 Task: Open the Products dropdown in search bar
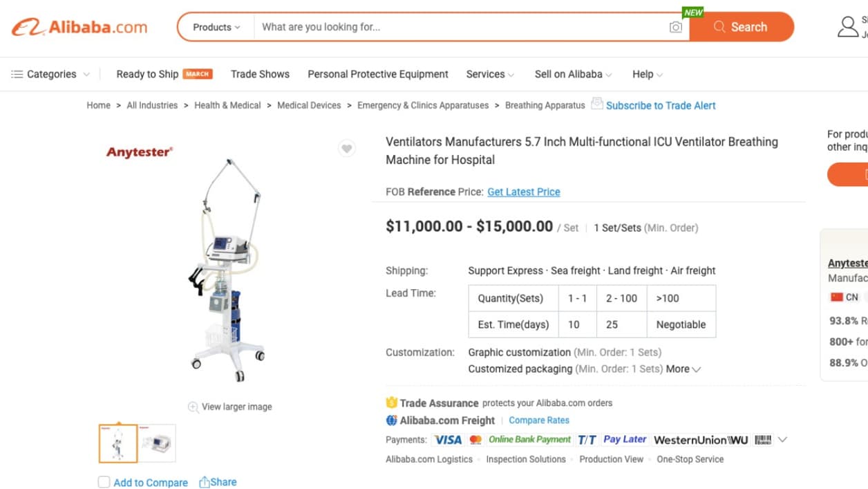point(216,27)
